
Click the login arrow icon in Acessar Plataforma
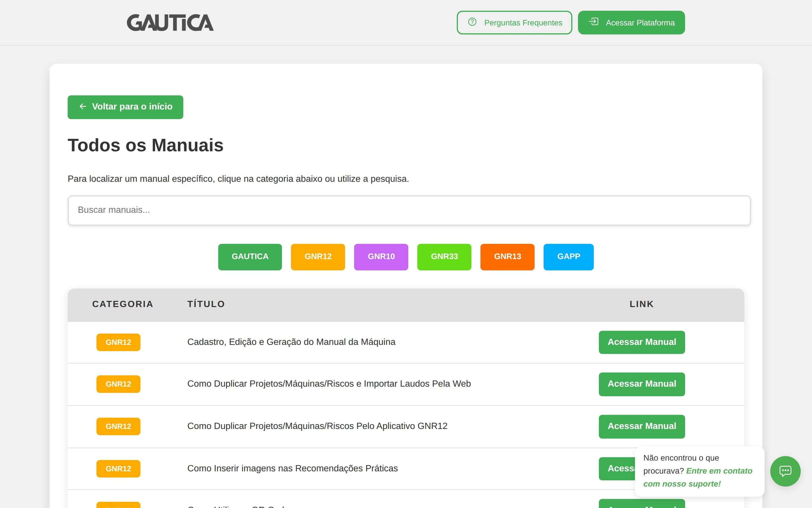pos(593,22)
